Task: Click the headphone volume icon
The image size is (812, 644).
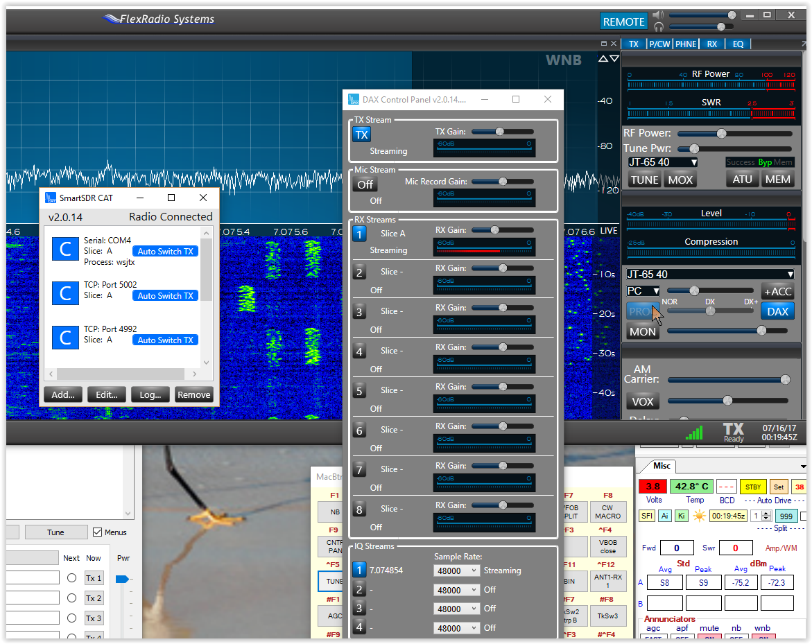Action: pyautogui.click(x=657, y=28)
